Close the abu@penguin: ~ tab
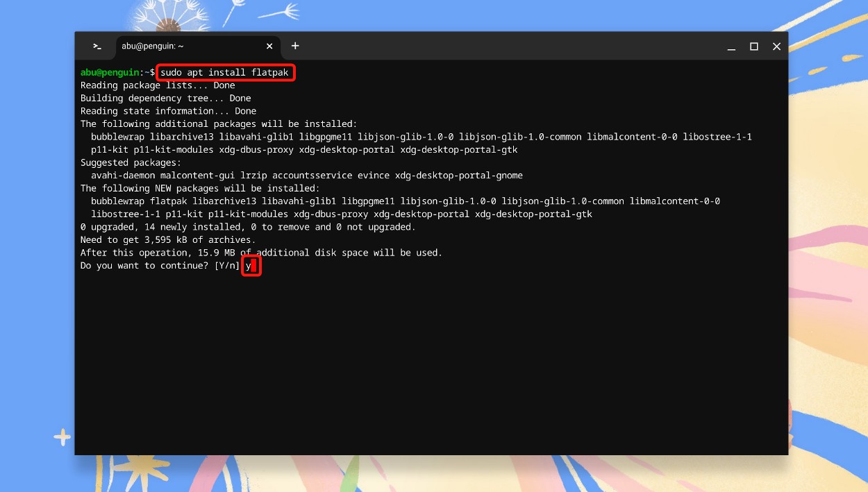 point(269,46)
